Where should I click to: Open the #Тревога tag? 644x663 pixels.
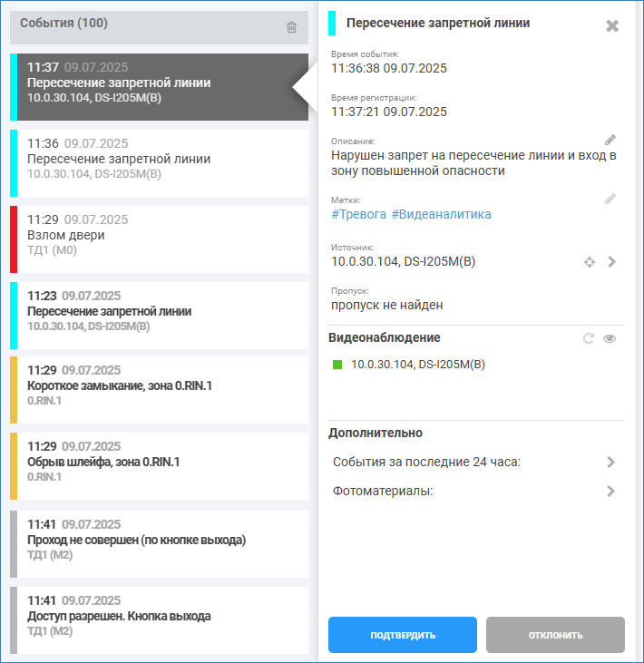358,214
